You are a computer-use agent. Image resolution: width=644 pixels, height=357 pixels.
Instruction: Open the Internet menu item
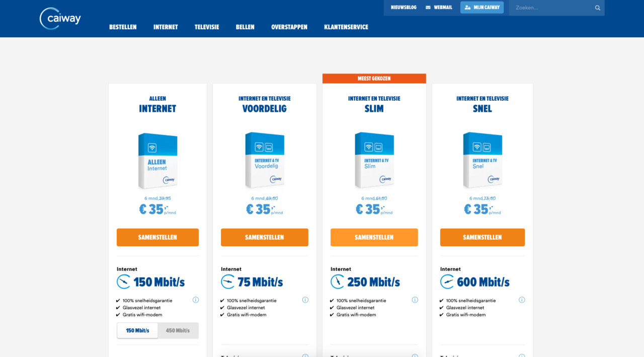(x=166, y=27)
